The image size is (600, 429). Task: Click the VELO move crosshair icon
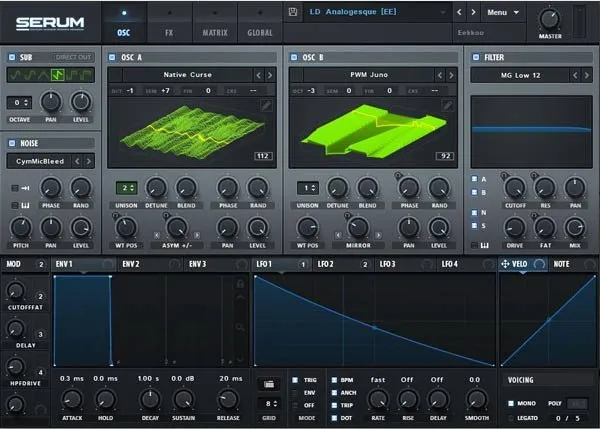505,264
